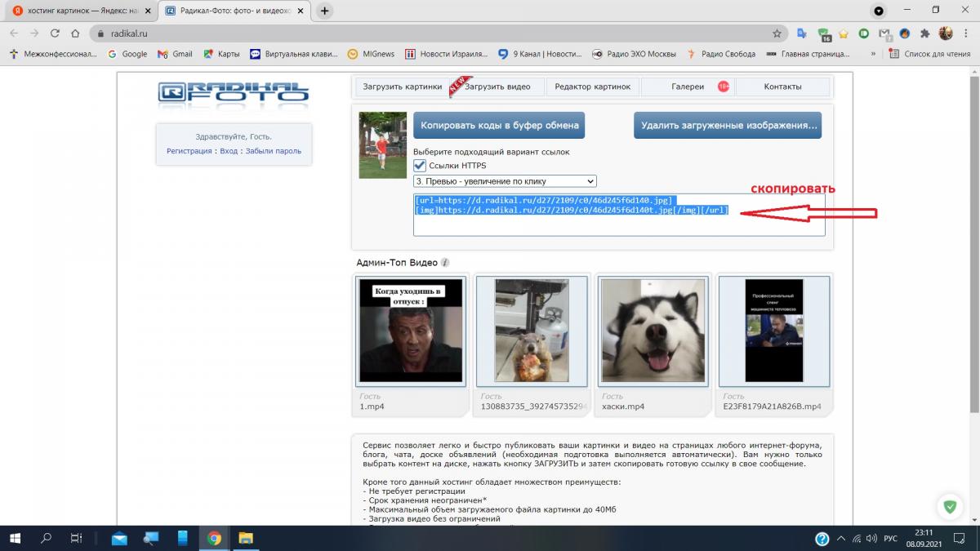Open the husky video thumbnail
The width and height of the screenshot is (980, 551).
652,331
